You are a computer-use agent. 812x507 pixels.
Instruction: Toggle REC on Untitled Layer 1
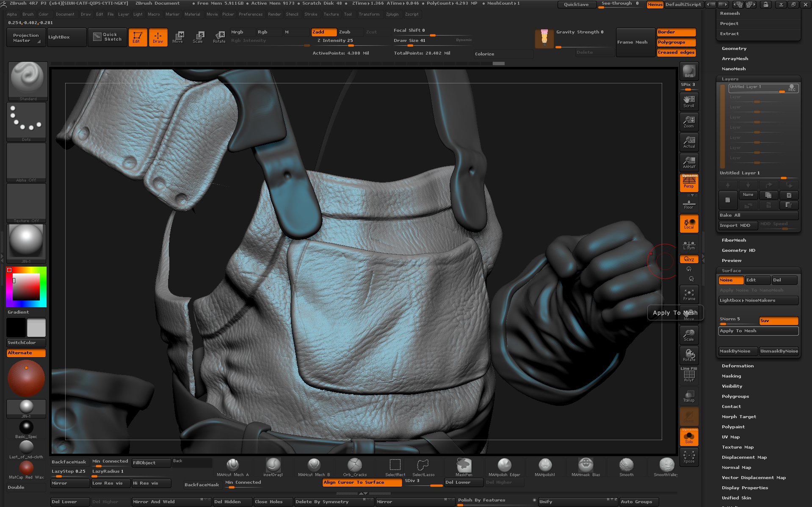792,88
